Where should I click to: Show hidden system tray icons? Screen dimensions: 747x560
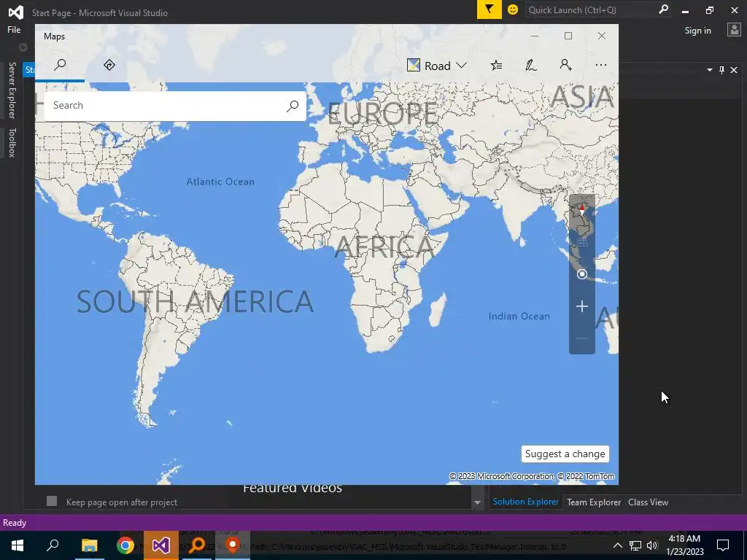tap(617, 545)
